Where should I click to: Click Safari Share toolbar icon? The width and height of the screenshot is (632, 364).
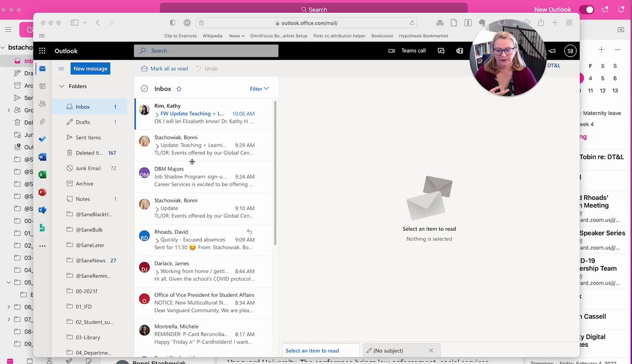pyautogui.click(x=541, y=23)
